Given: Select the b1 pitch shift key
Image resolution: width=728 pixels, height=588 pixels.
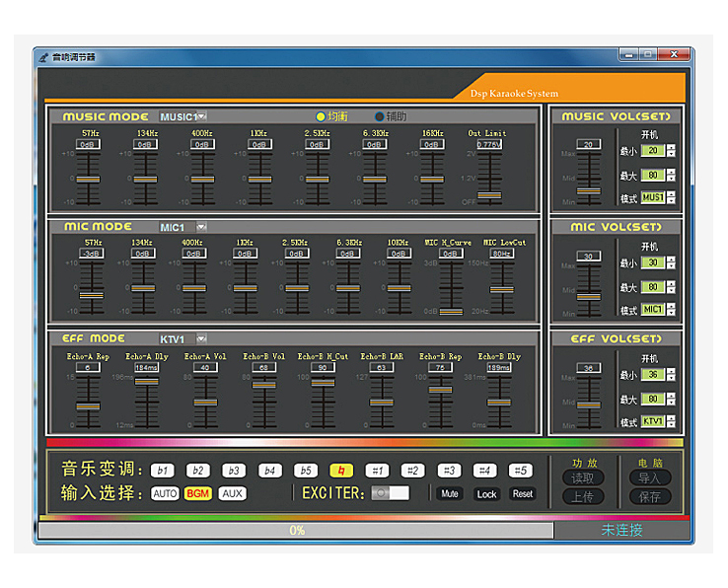Looking at the screenshot, I should [163, 471].
